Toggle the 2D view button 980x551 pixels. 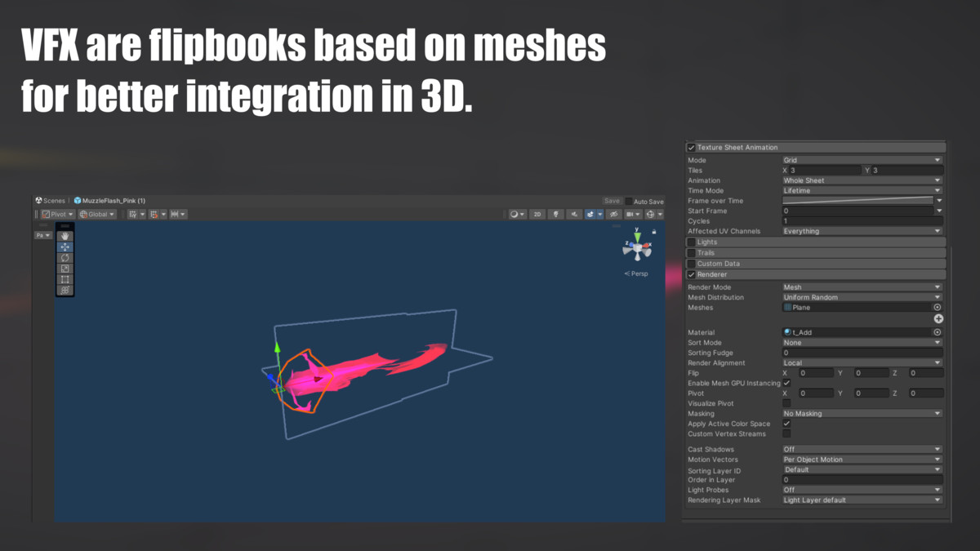tap(537, 214)
